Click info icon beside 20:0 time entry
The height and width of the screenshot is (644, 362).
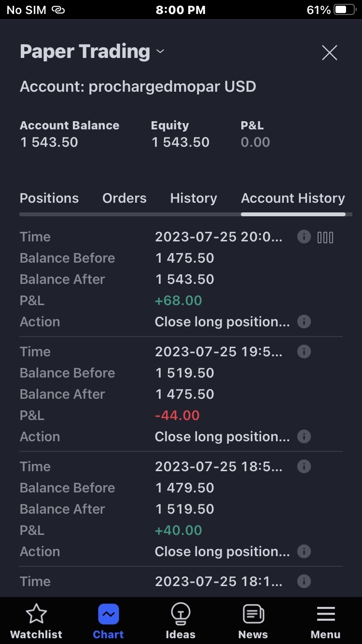click(304, 237)
